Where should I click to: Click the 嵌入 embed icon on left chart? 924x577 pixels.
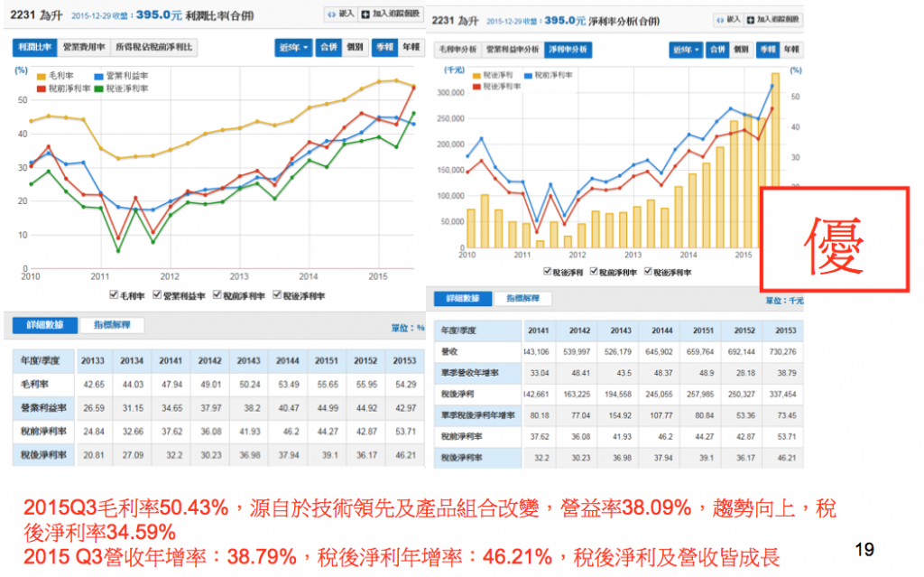tap(330, 15)
